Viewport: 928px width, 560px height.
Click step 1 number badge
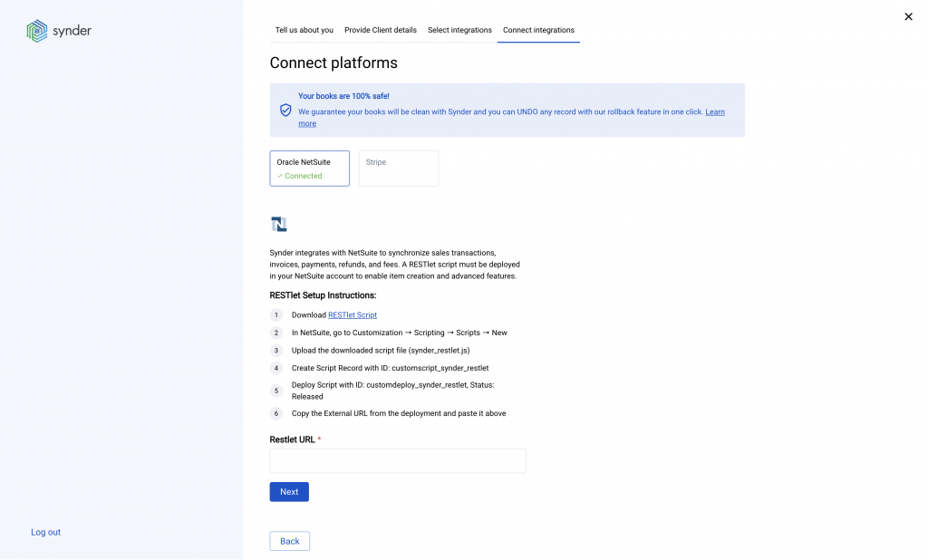point(276,315)
